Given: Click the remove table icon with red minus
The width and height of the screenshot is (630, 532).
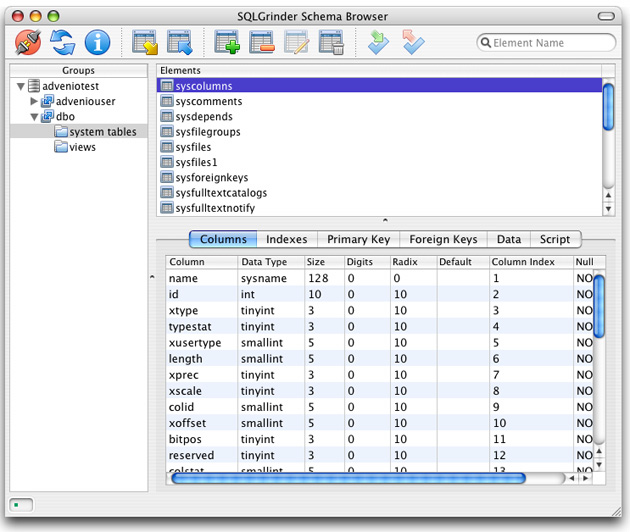Looking at the screenshot, I should tap(262, 42).
